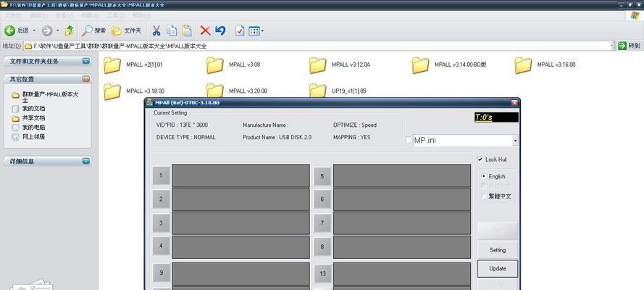The image size is (644, 290).
Task: Select the UP19_v1[1].05 folder
Action: click(x=337, y=91)
